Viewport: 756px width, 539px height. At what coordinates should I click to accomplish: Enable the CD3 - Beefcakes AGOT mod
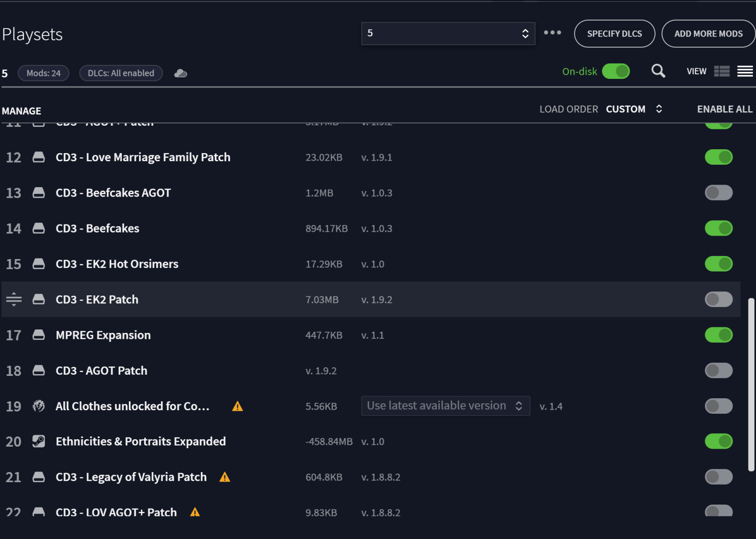tap(719, 193)
